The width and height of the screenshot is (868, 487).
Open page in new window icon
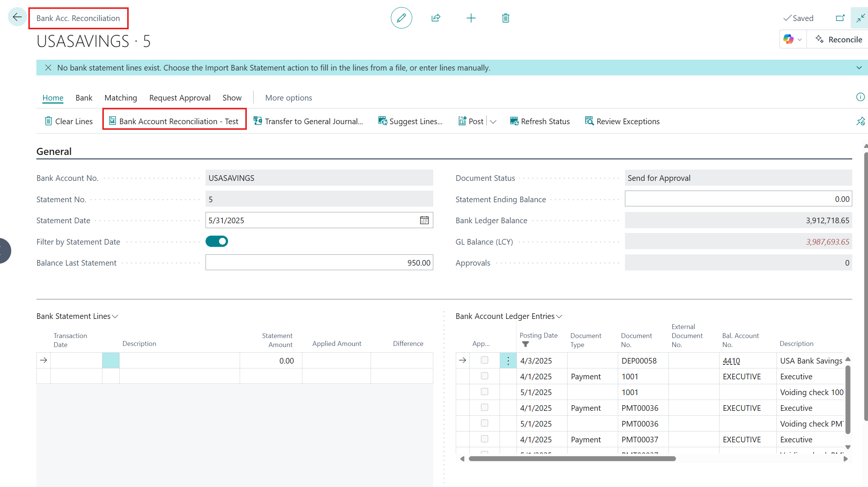tap(840, 18)
